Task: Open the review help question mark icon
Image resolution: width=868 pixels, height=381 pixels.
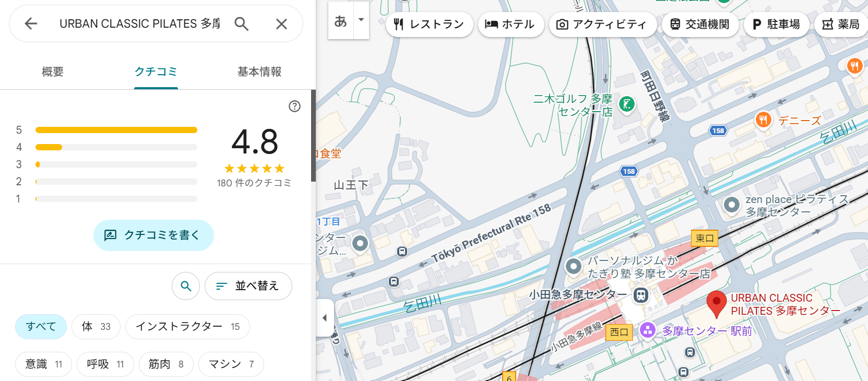Action: pos(294,106)
